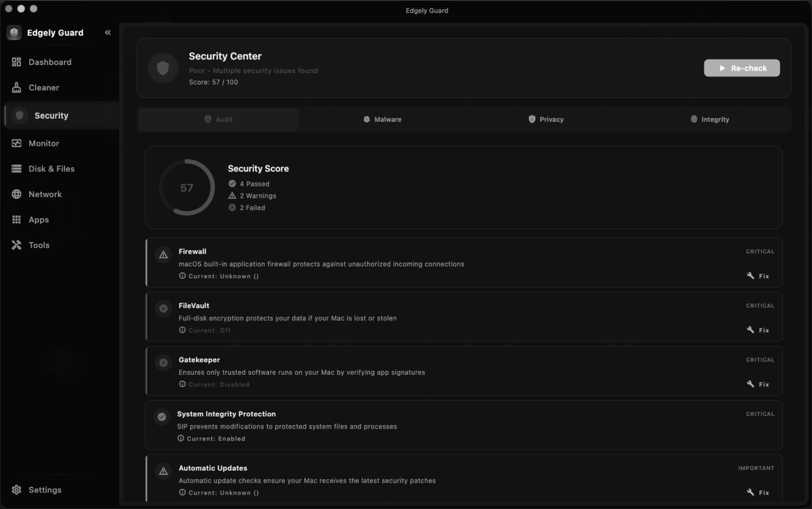Switch to the Privacy tab

click(546, 120)
